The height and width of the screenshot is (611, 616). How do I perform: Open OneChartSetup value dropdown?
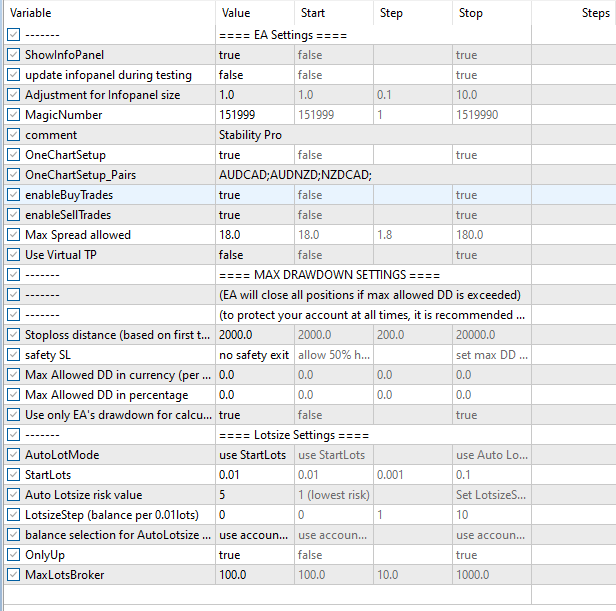coord(255,155)
